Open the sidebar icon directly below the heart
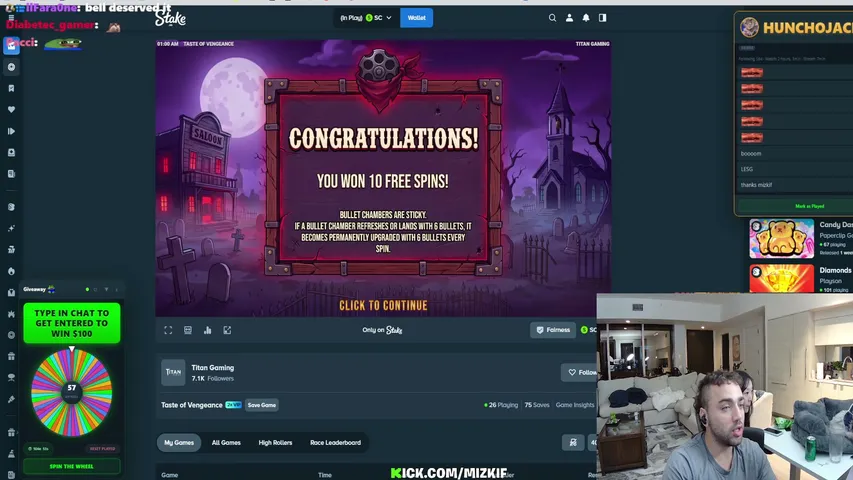853x480 pixels. (11, 131)
